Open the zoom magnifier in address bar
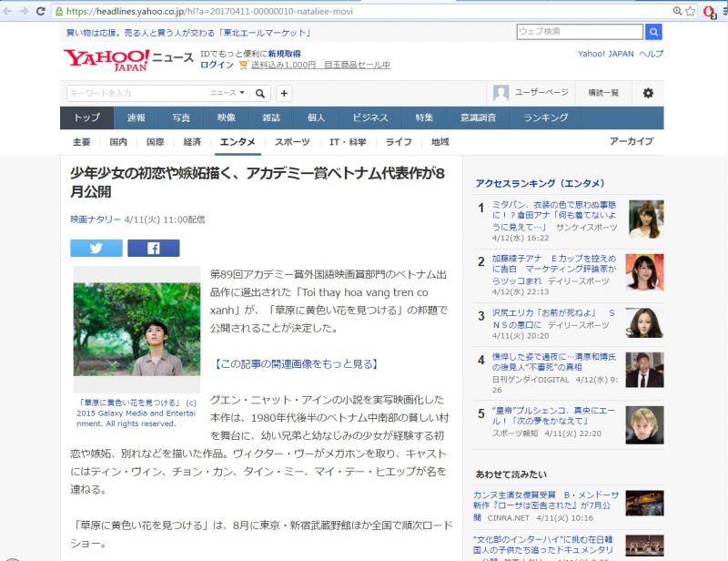Screen dimensions: 728x561 pos(677,12)
